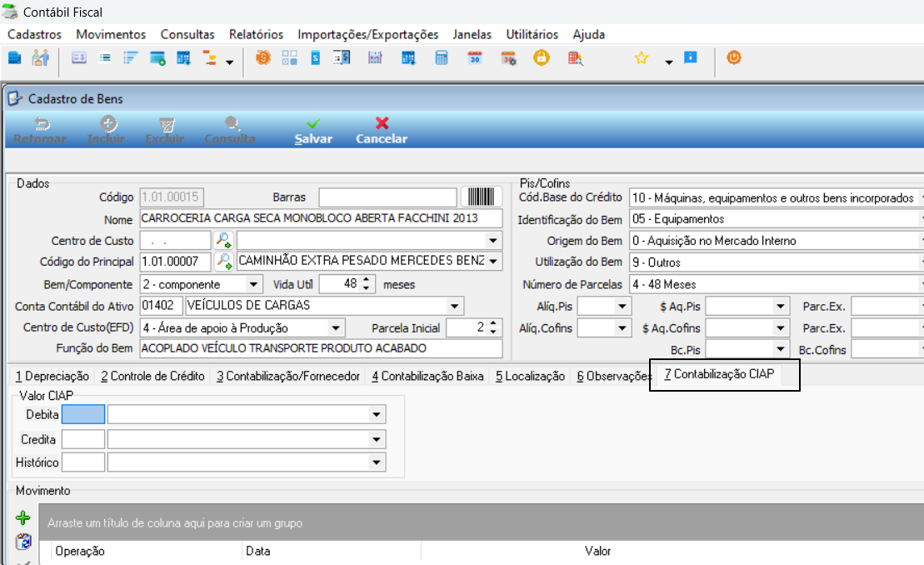This screenshot has width=924, height=565.
Task: Click the orange power icon in toolbar
Action: point(734,57)
